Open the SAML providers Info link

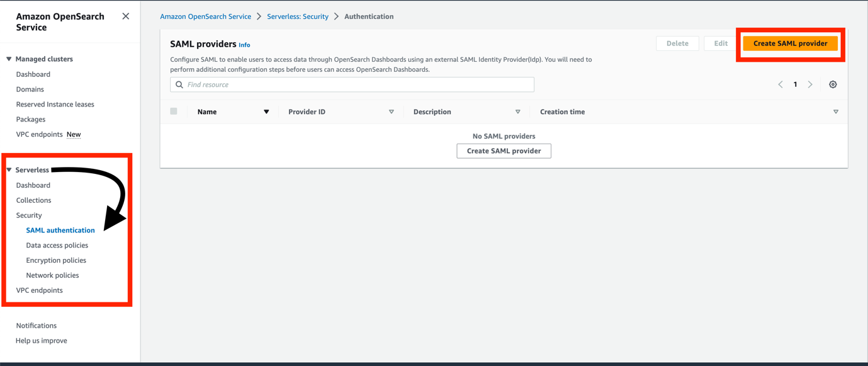pos(244,45)
